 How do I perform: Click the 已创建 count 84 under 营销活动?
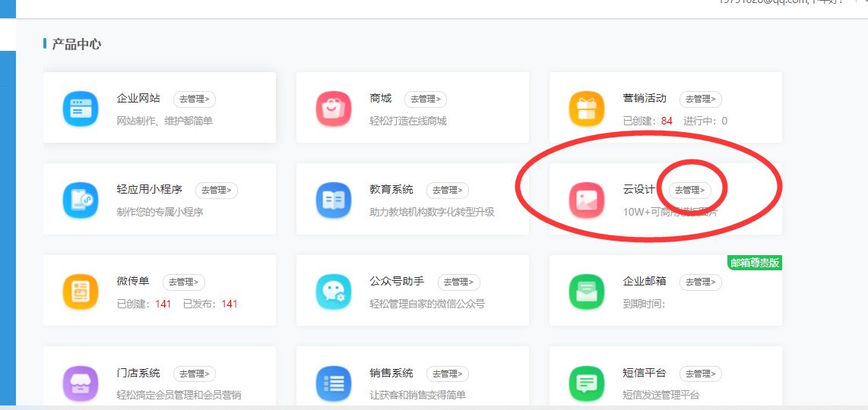tap(667, 121)
